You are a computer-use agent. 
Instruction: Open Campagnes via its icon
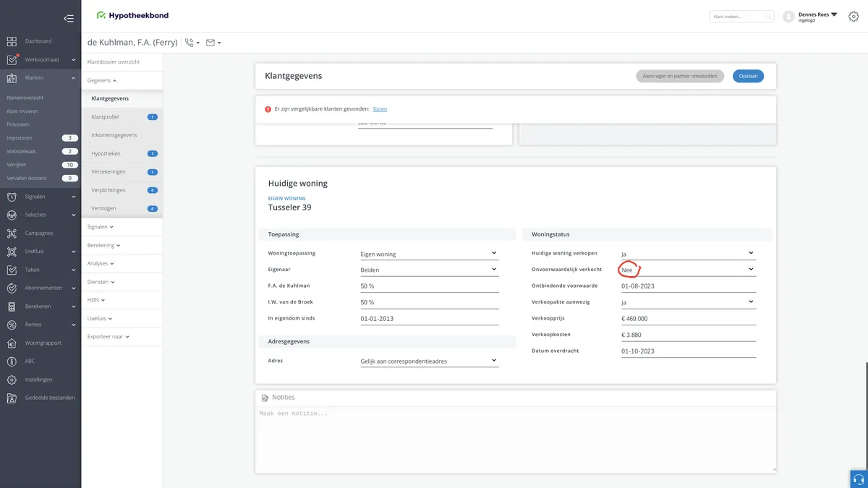tap(12, 234)
